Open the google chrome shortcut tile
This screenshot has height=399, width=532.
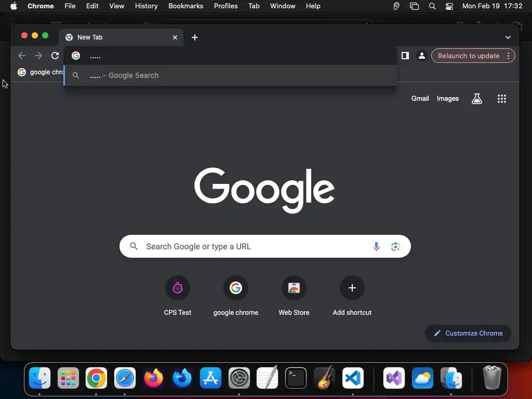pyautogui.click(x=236, y=296)
